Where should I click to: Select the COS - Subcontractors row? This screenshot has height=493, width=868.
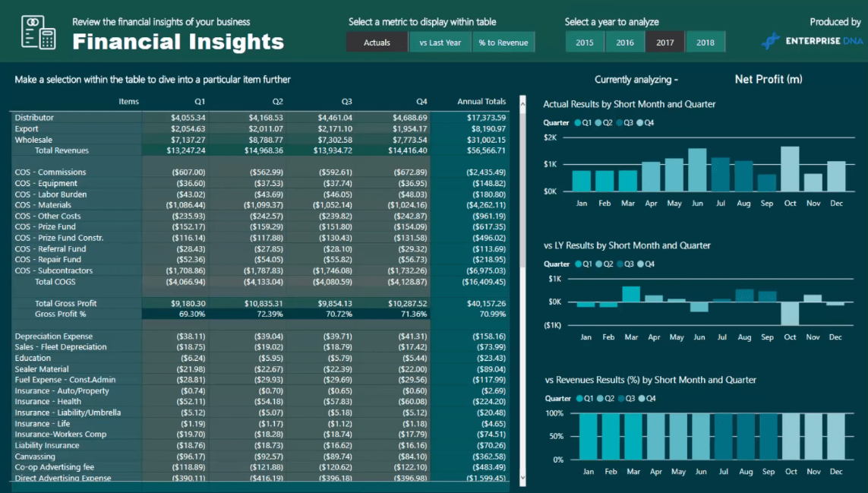259,270
